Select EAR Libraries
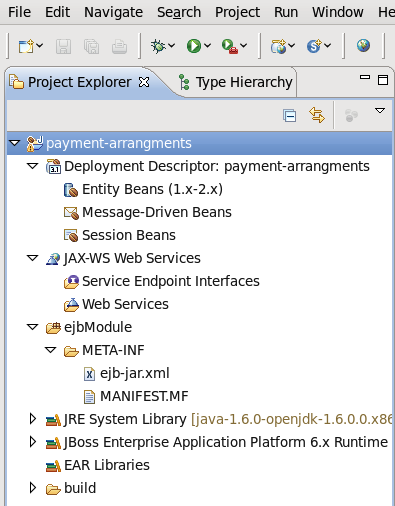Screen dimensions: 395x506 [x=107, y=465]
